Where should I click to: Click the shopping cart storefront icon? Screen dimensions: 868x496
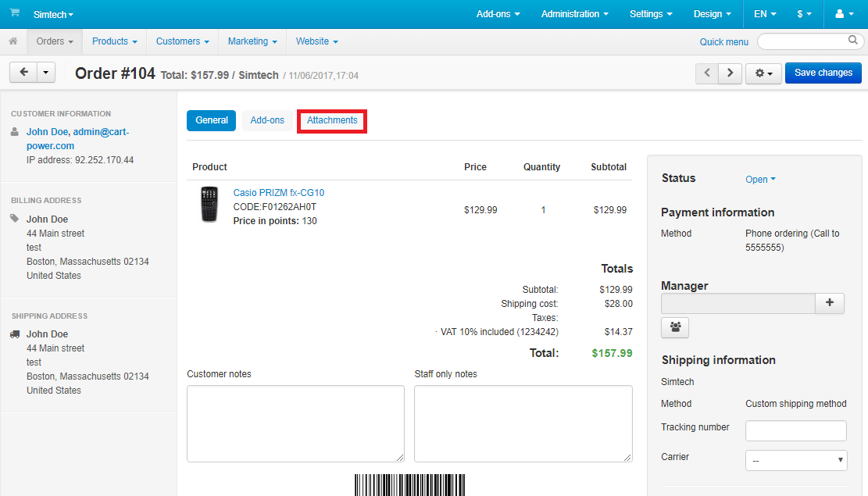click(14, 13)
